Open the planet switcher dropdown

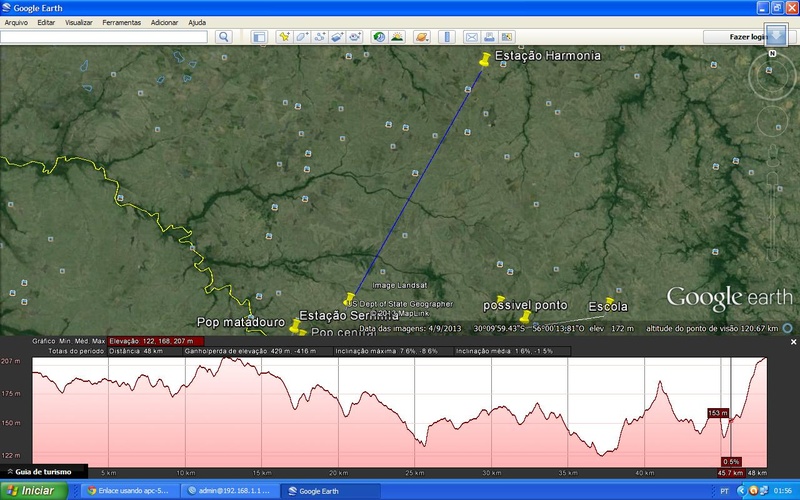422,37
